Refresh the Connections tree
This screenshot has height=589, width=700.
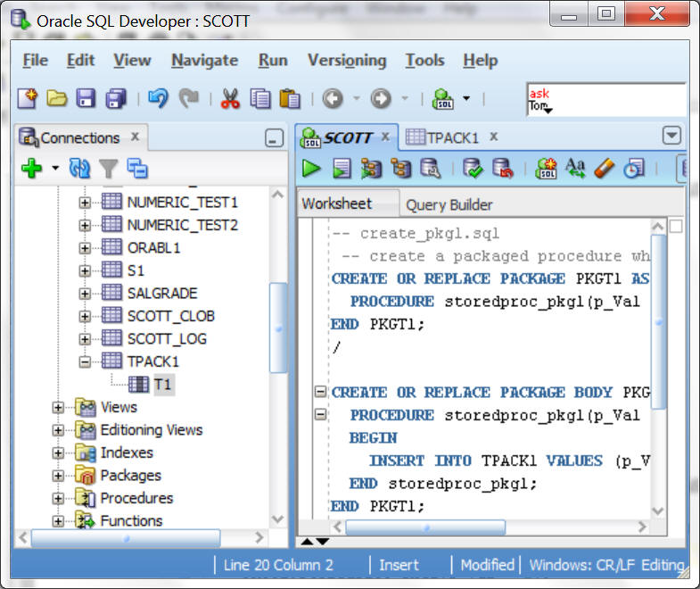click(79, 169)
